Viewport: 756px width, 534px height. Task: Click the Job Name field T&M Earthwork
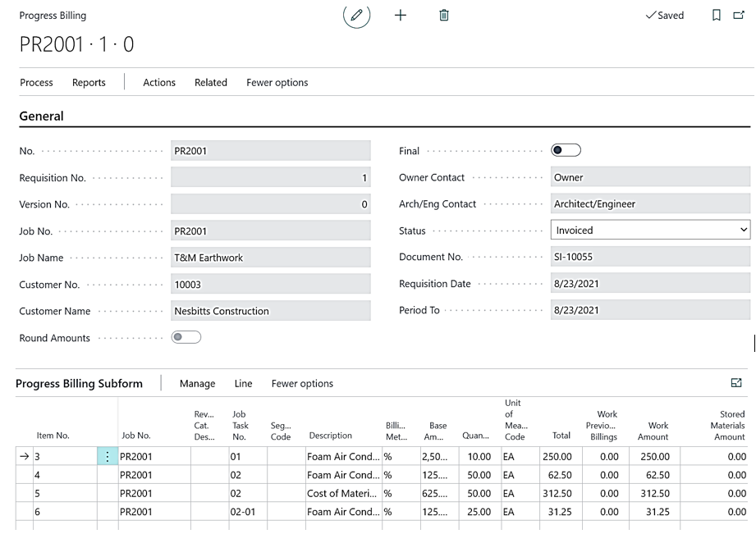click(271, 258)
